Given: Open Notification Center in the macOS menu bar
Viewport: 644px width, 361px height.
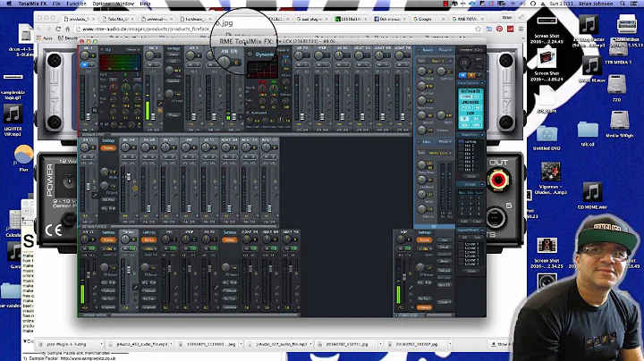Looking at the screenshot, I should pos(634,4).
